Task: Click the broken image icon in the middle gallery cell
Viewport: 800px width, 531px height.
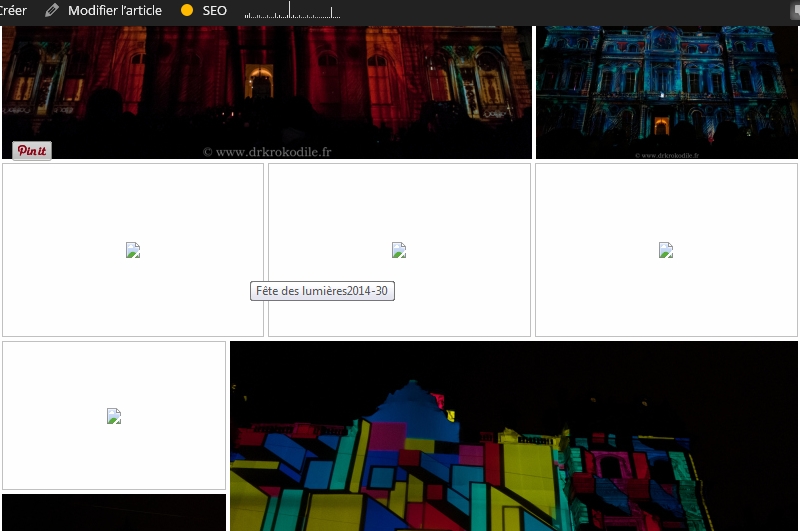Action: tap(399, 250)
